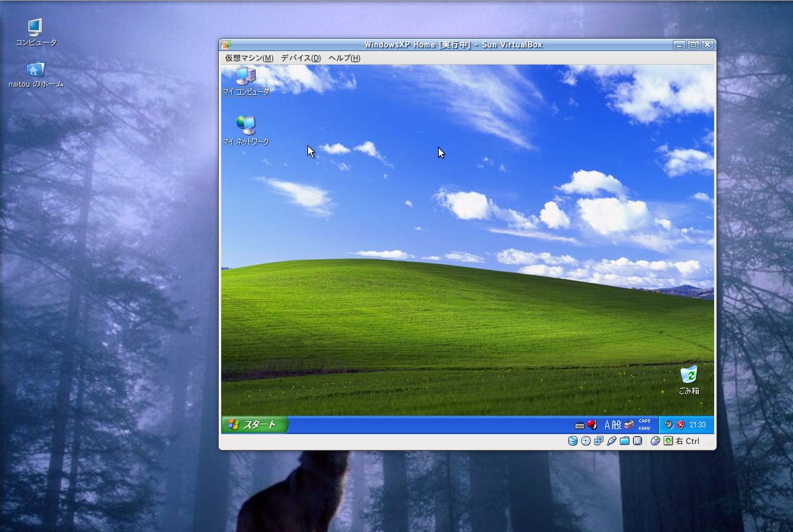This screenshot has height=532, width=793.
Task: Click the red IME pen-and-ball icon
Action: [592, 424]
